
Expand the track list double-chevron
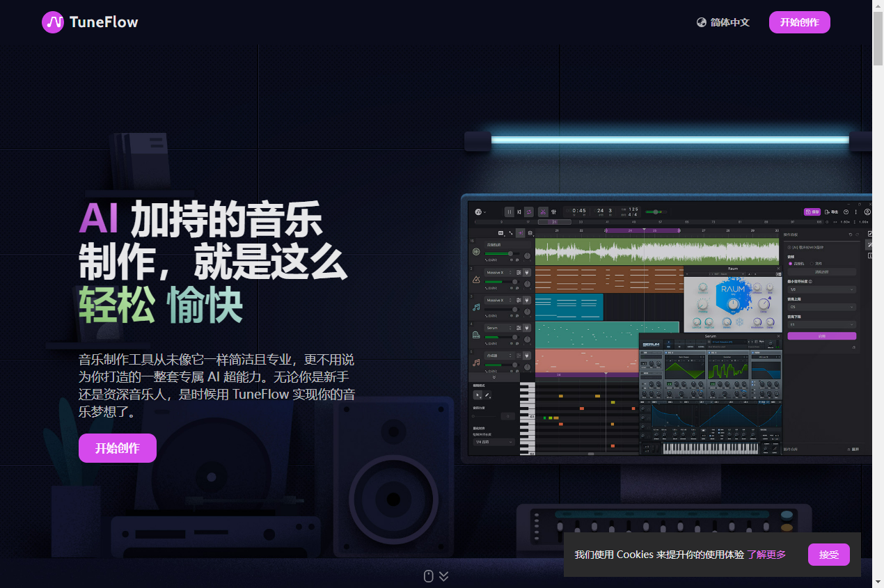tap(494, 377)
